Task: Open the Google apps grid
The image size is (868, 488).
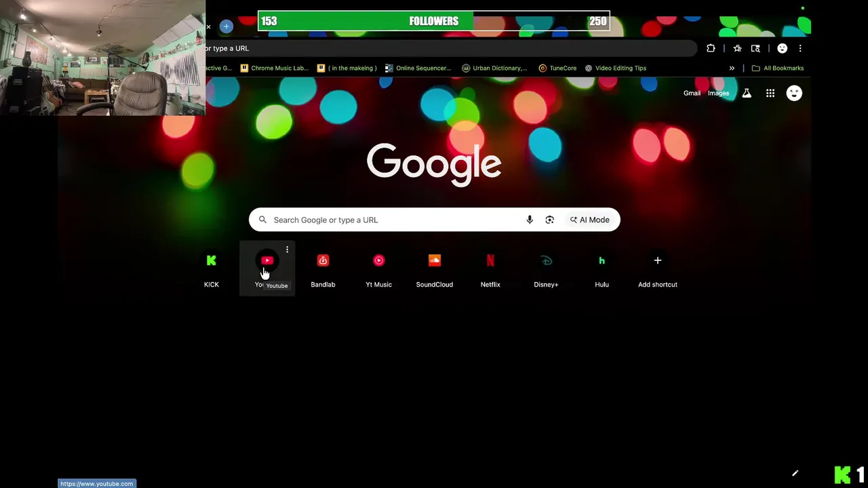Action: click(770, 94)
